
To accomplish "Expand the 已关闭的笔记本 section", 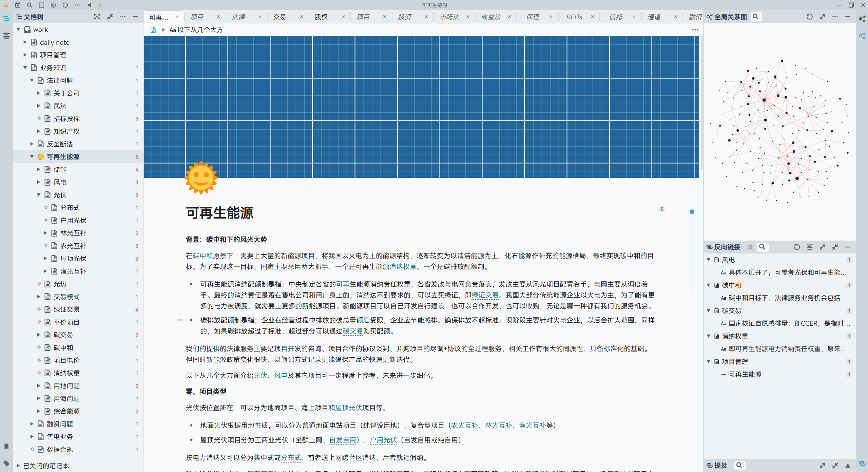I will (x=18, y=466).
